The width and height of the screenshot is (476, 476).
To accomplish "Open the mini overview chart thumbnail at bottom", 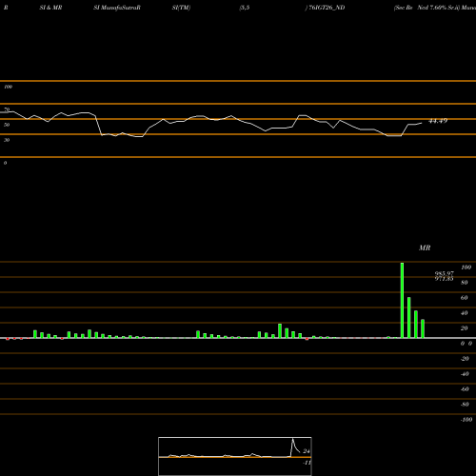I will pos(235,456).
